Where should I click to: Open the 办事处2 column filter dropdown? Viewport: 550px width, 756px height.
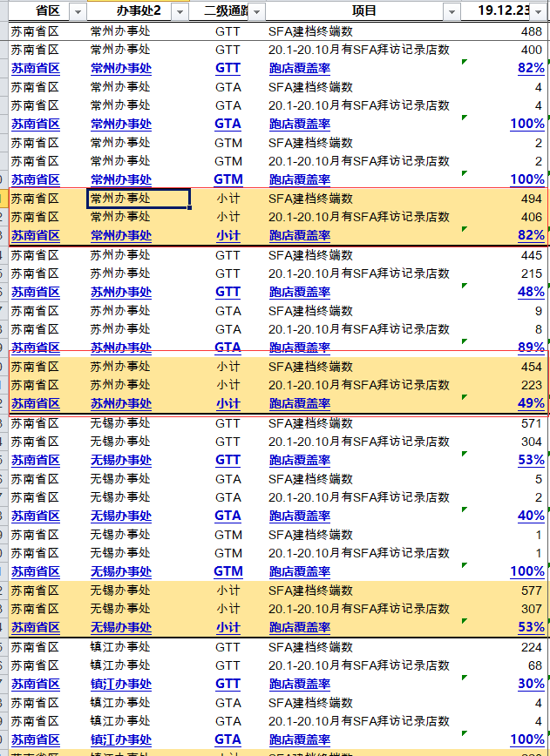coord(180,11)
